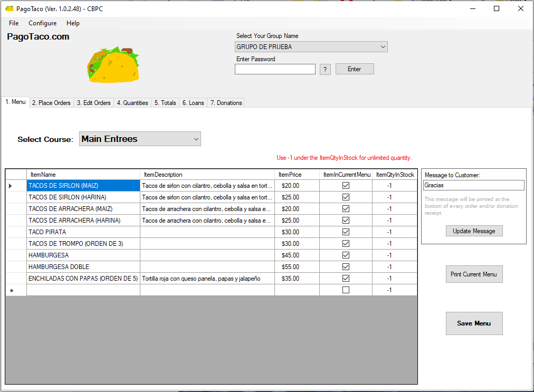The height and width of the screenshot is (392, 534).
Task: Uncheck ItemInCurrentMenu for TACOS DE ARRACHERA (MAIZ)
Action: [x=346, y=209]
